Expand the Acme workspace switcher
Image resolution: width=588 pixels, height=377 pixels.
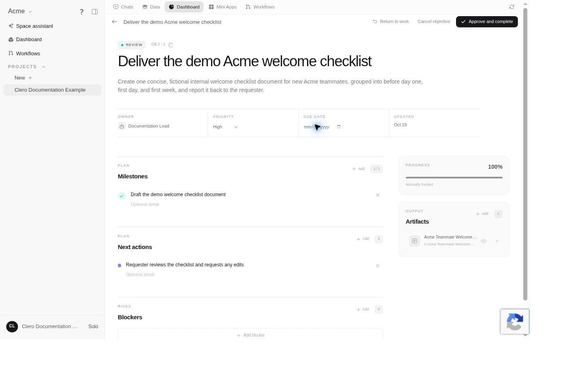pyautogui.click(x=20, y=11)
